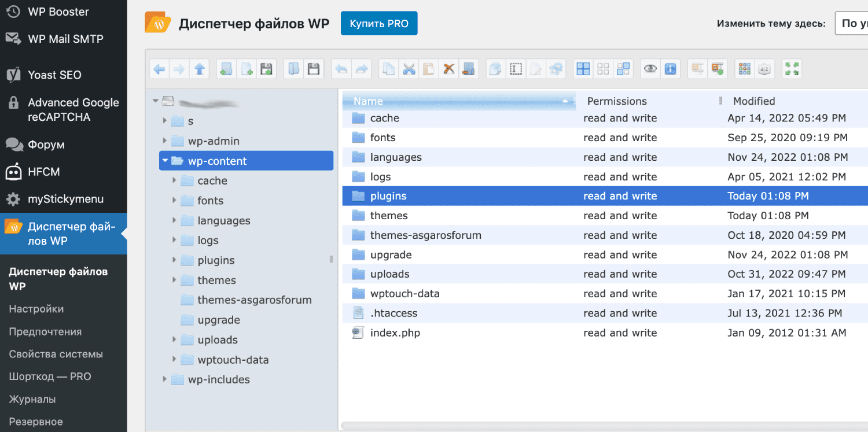Viewport: 868px width, 432px height.
Task: Select the upgrade folder in the tree
Action: 219,320
